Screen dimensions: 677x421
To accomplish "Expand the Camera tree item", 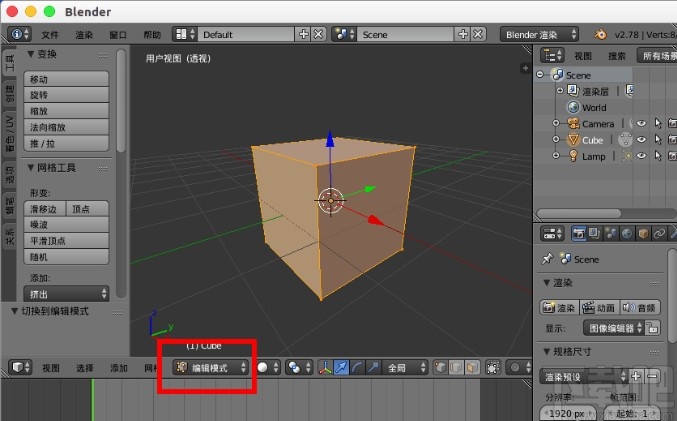I will (556, 123).
